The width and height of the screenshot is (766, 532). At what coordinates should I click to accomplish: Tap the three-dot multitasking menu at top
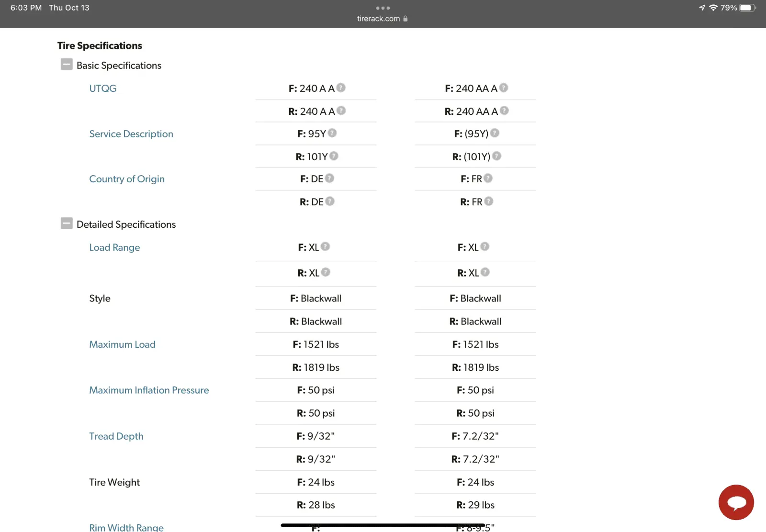[x=383, y=8]
